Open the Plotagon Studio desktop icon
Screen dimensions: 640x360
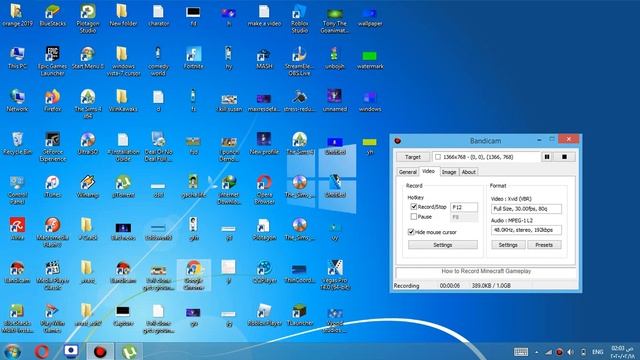88,19
